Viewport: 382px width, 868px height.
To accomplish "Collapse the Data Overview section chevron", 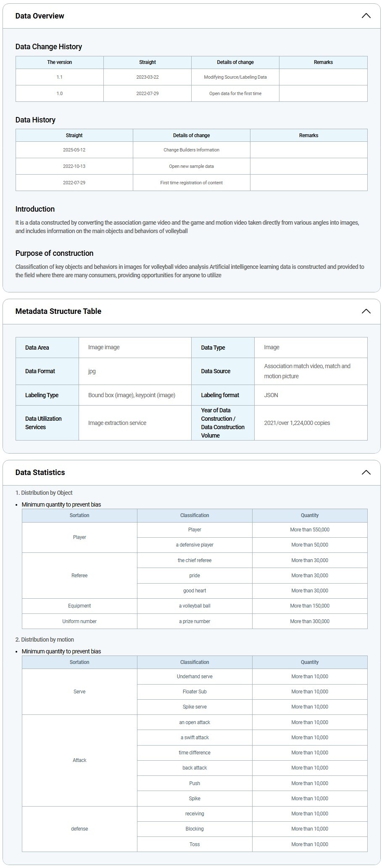I will click(366, 16).
